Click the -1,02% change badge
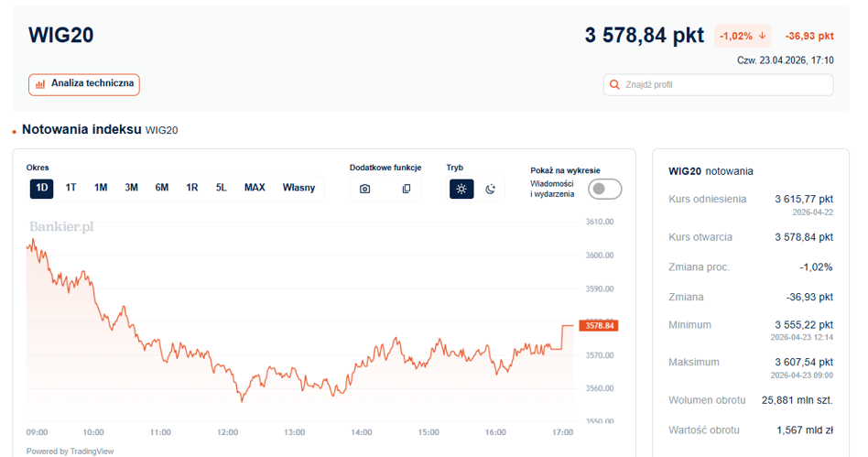Image resolution: width=868 pixels, height=457 pixels. (743, 36)
